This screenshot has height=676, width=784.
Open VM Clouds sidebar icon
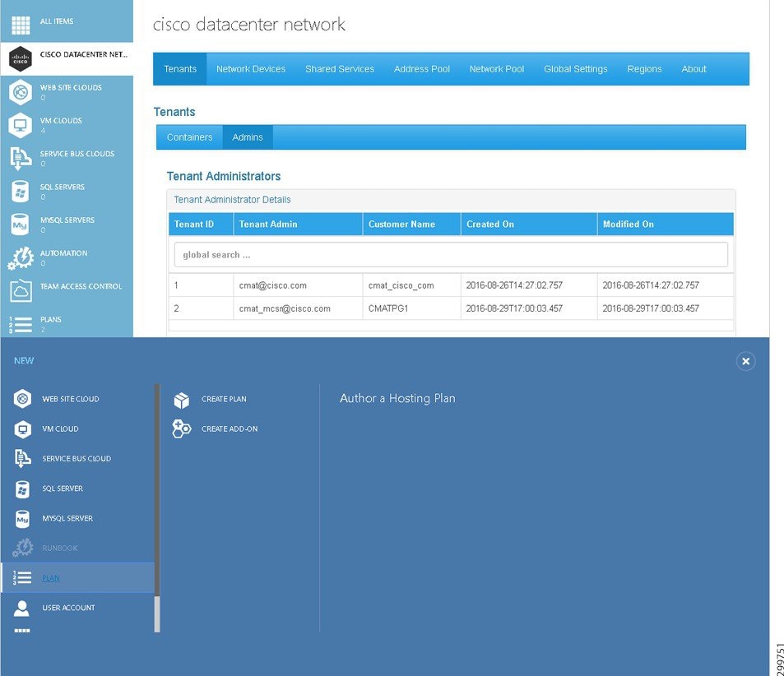(20, 125)
